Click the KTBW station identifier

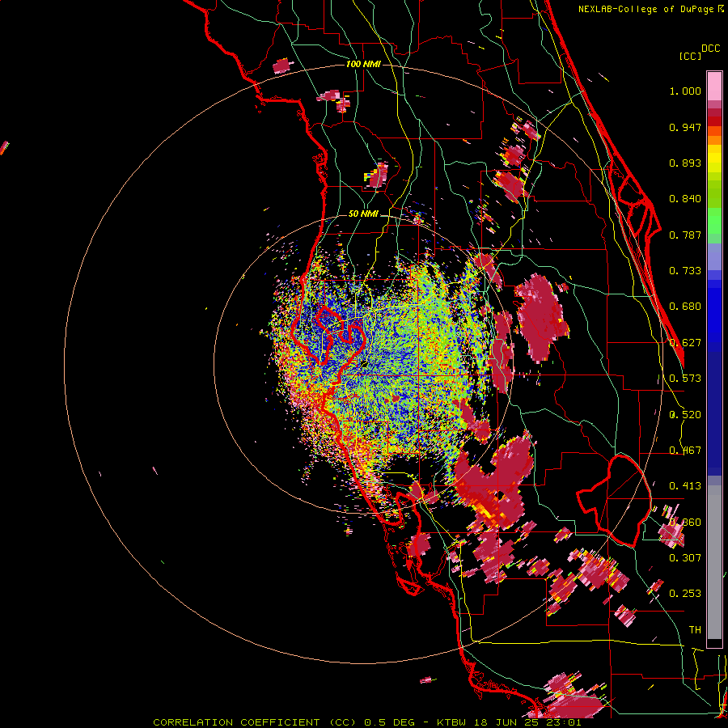coord(451,722)
